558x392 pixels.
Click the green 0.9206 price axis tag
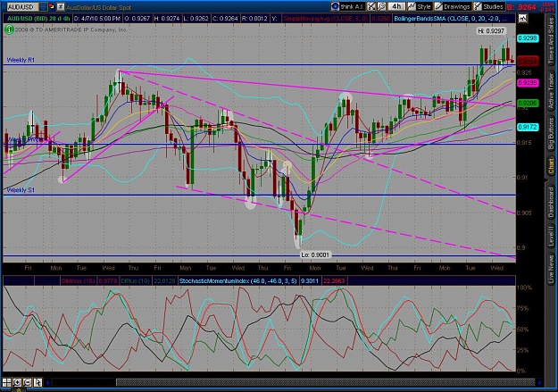click(x=528, y=104)
